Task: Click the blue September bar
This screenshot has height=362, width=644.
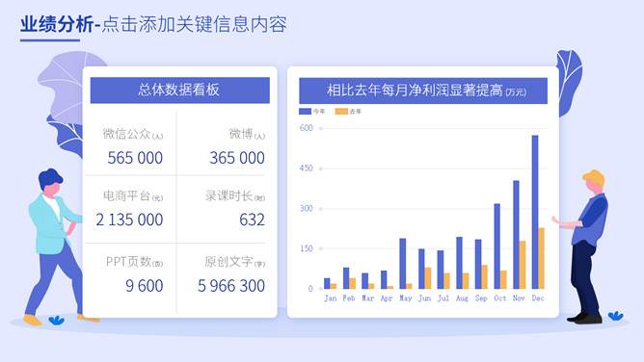Action: click(478, 264)
